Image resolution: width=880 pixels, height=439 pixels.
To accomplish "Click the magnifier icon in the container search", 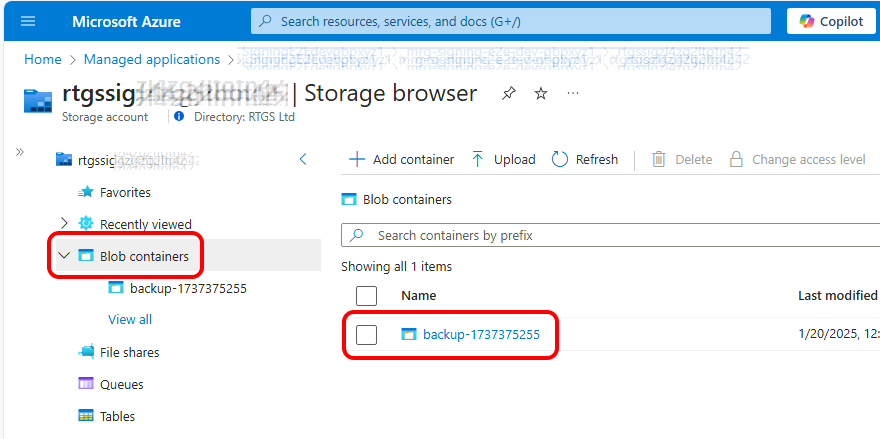I will pyautogui.click(x=358, y=235).
